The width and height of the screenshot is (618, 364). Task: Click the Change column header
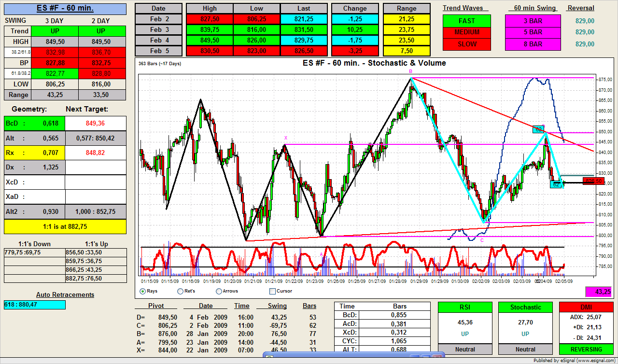tap(355, 9)
